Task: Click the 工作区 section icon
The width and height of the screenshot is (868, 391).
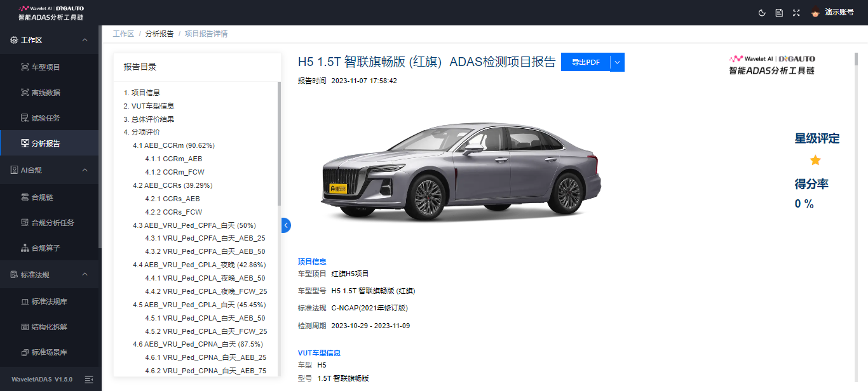Action: (x=15, y=40)
